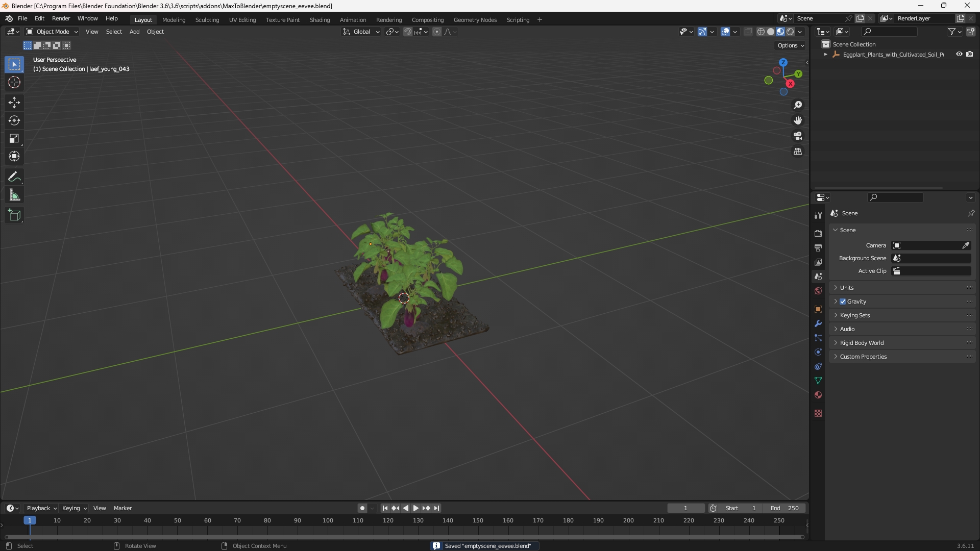The image size is (980, 551).
Task: Toggle X-ray display mode
Action: [748, 32]
